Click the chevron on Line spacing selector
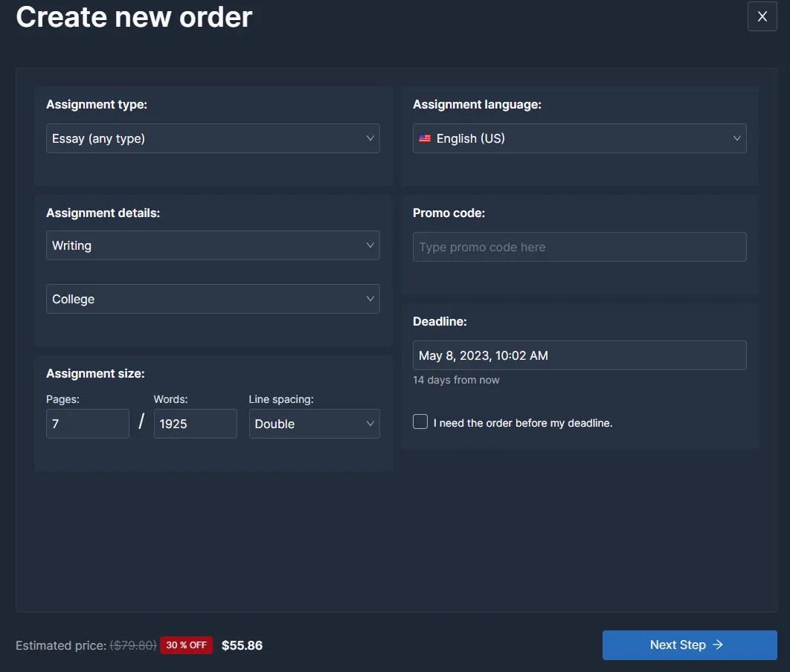 [370, 424]
